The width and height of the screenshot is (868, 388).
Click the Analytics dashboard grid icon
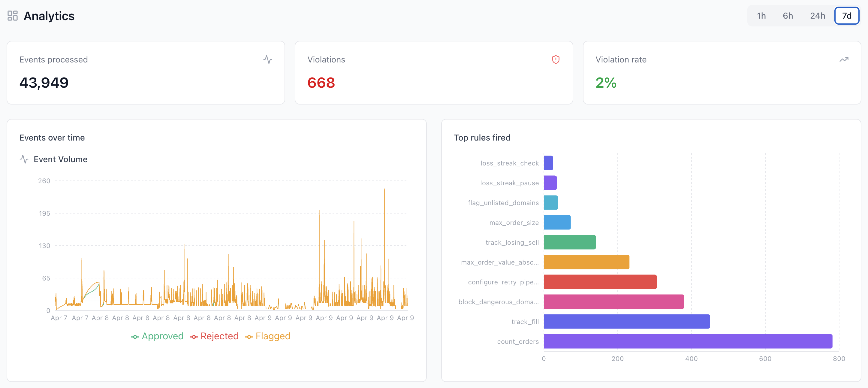[13, 16]
